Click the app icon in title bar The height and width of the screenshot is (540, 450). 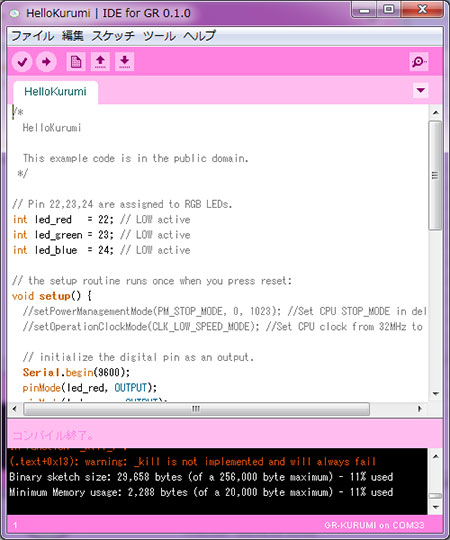point(14,13)
